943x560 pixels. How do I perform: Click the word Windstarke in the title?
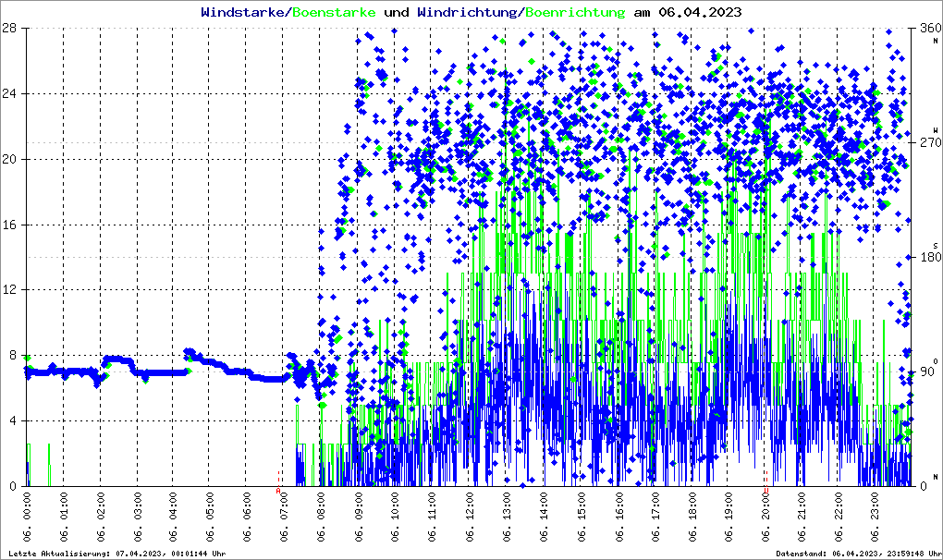point(241,12)
